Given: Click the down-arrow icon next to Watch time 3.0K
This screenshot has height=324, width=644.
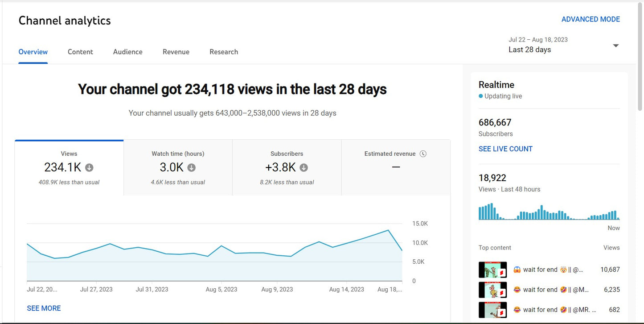Looking at the screenshot, I should [x=191, y=168].
